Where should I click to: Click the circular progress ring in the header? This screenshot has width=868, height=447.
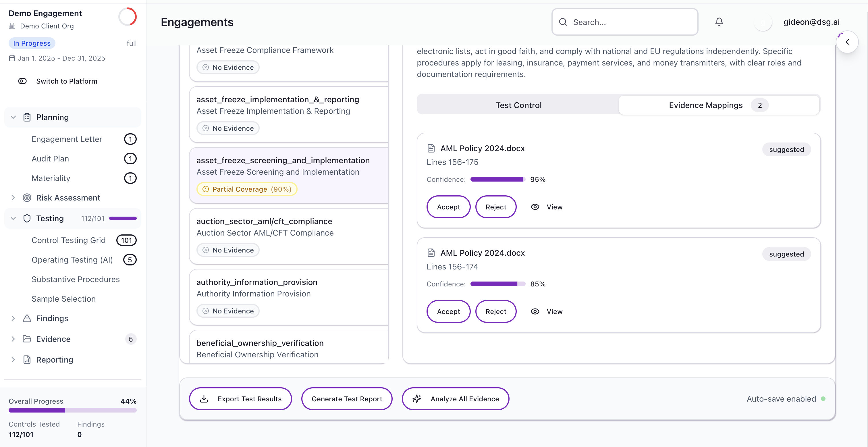pyautogui.click(x=127, y=17)
